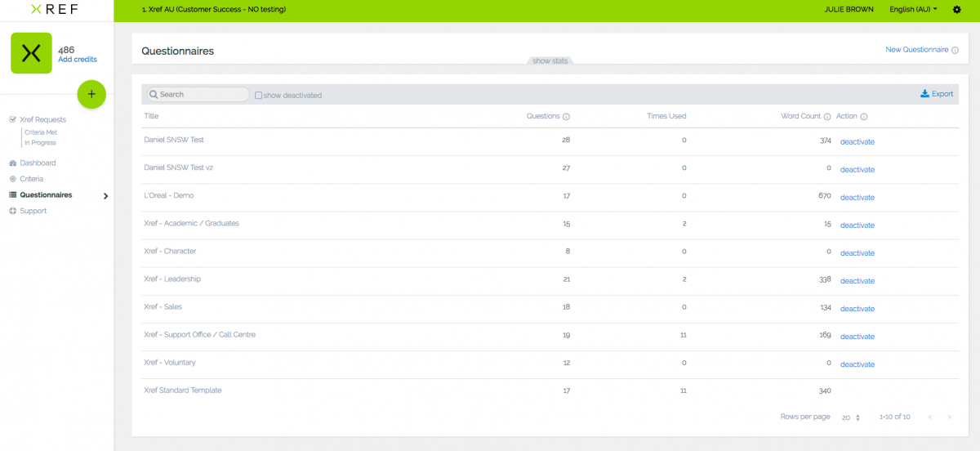Click info icon beside Action column header
The image size is (980, 451).
(x=864, y=117)
